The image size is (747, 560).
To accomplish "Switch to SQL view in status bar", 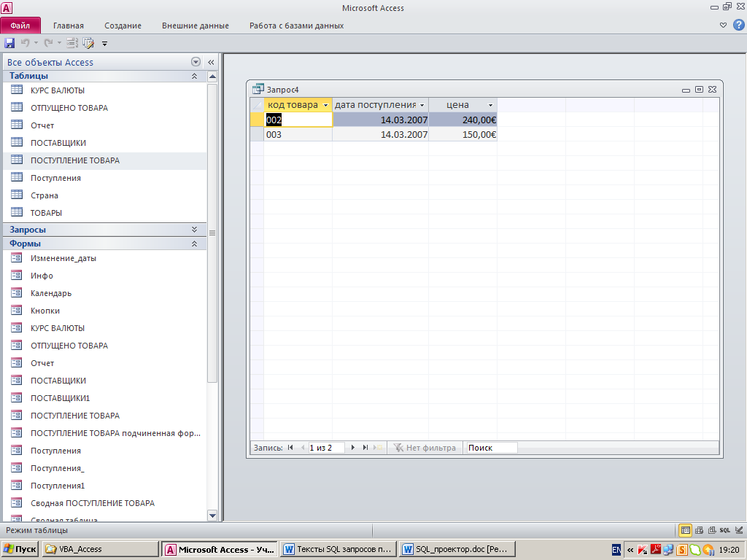I will coord(725,530).
